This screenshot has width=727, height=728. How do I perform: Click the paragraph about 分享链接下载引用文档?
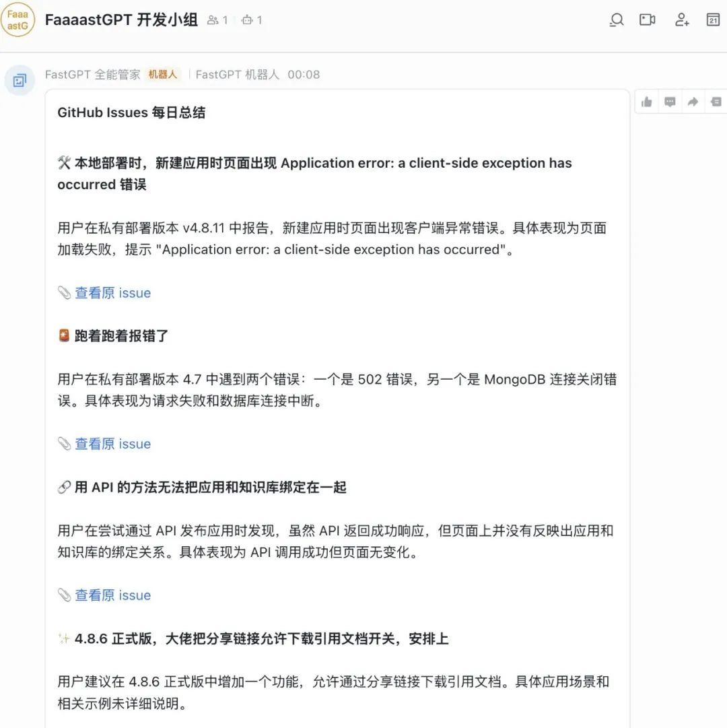333,693
